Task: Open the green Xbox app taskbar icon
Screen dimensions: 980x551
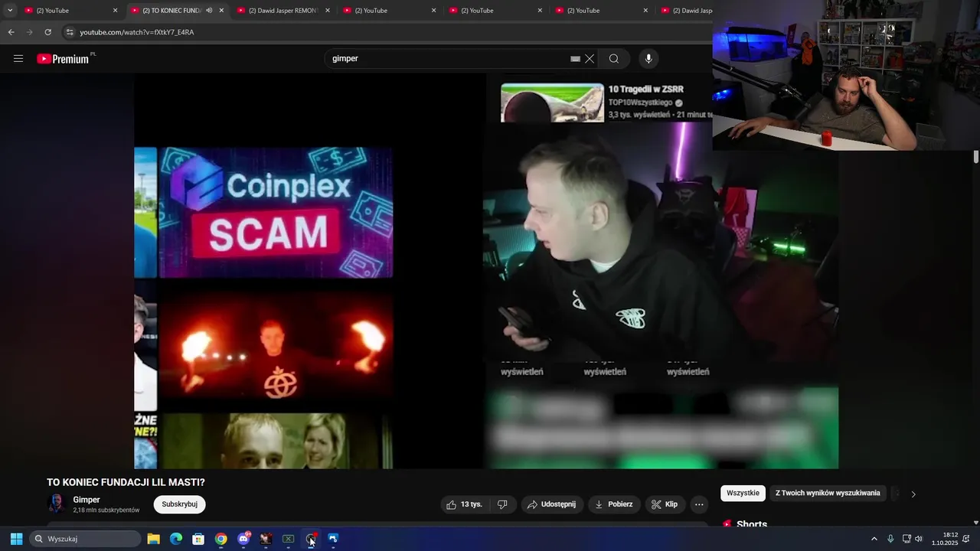Action: pyautogui.click(x=289, y=539)
